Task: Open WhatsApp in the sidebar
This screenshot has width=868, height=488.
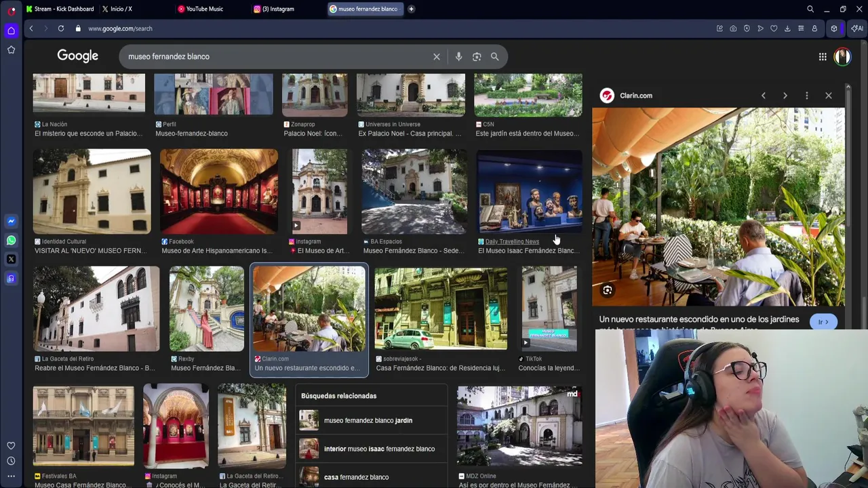Action: pyautogui.click(x=11, y=240)
